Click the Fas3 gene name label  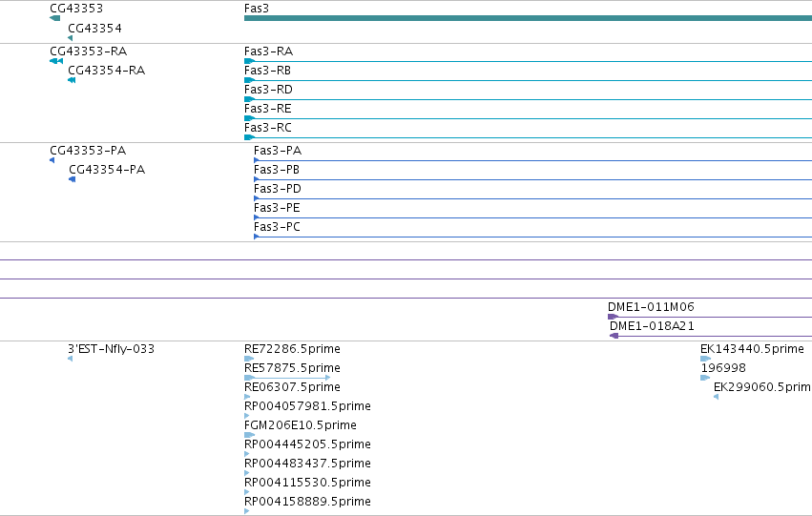coord(257,9)
